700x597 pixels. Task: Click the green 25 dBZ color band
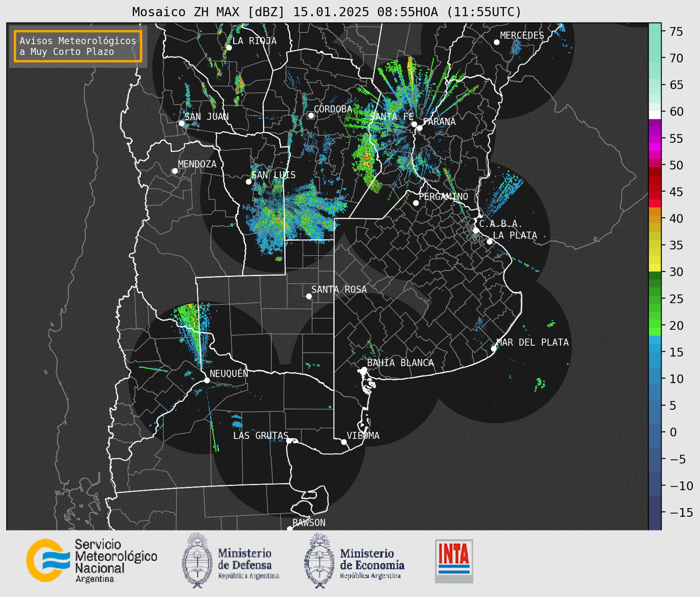[x=655, y=298]
